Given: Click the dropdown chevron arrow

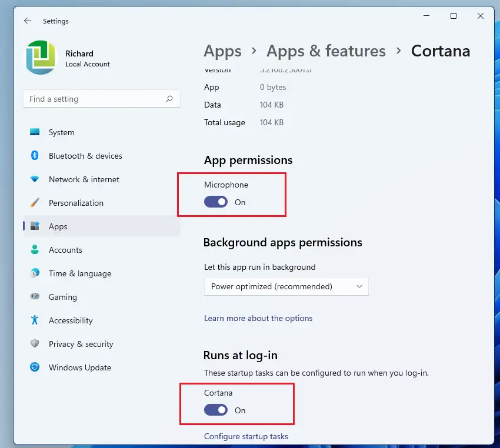Looking at the screenshot, I should tap(359, 286).
